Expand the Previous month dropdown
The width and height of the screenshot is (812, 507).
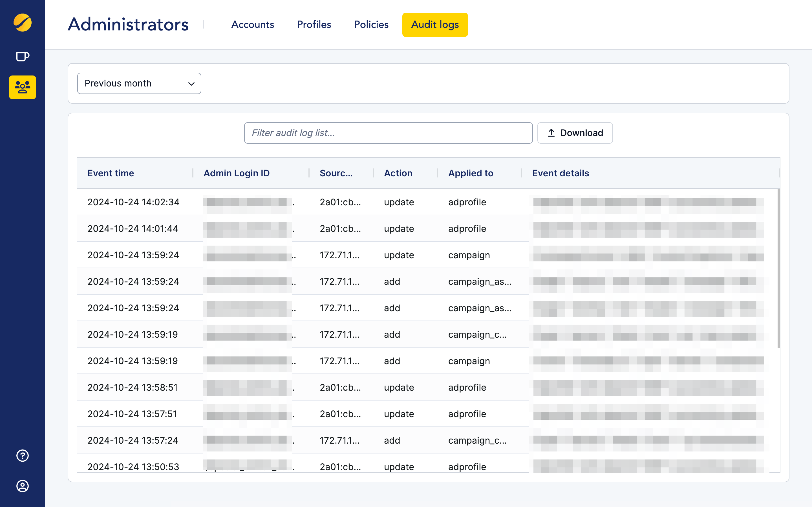[x=139, y=83]
